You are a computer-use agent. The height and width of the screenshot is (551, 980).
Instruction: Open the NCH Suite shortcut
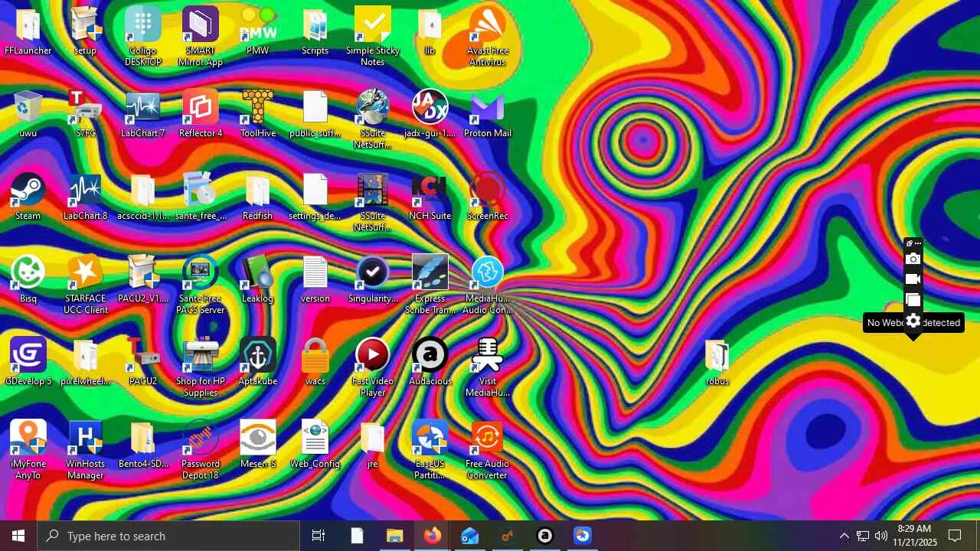click(430, 197)
